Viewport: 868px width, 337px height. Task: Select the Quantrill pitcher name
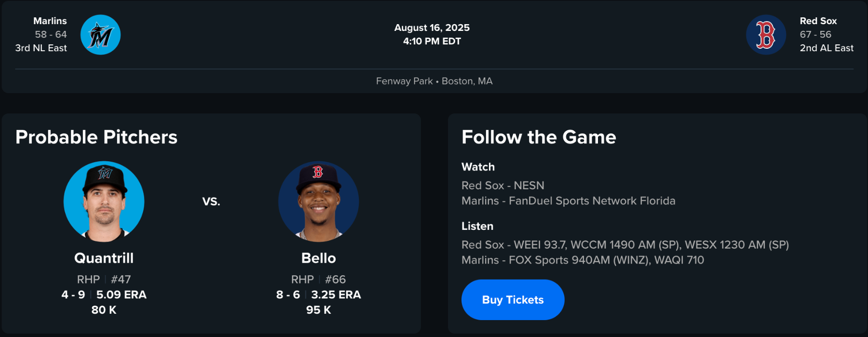[104, 258]
